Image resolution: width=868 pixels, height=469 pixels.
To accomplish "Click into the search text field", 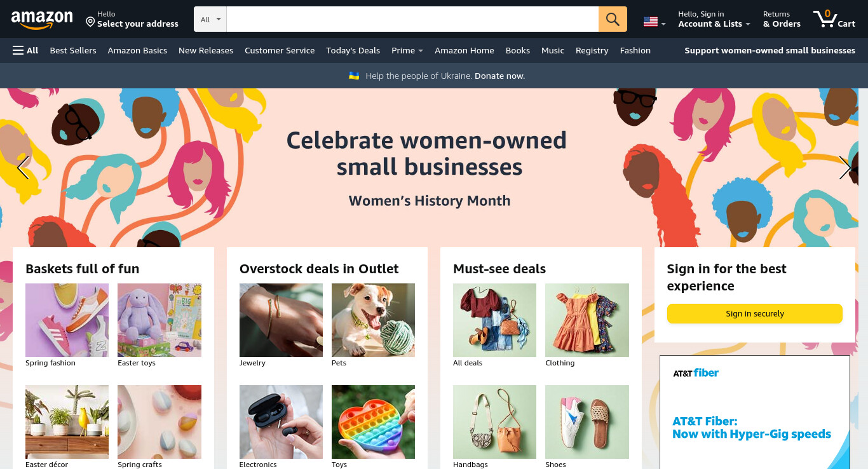I will click(x=412, y=19).
